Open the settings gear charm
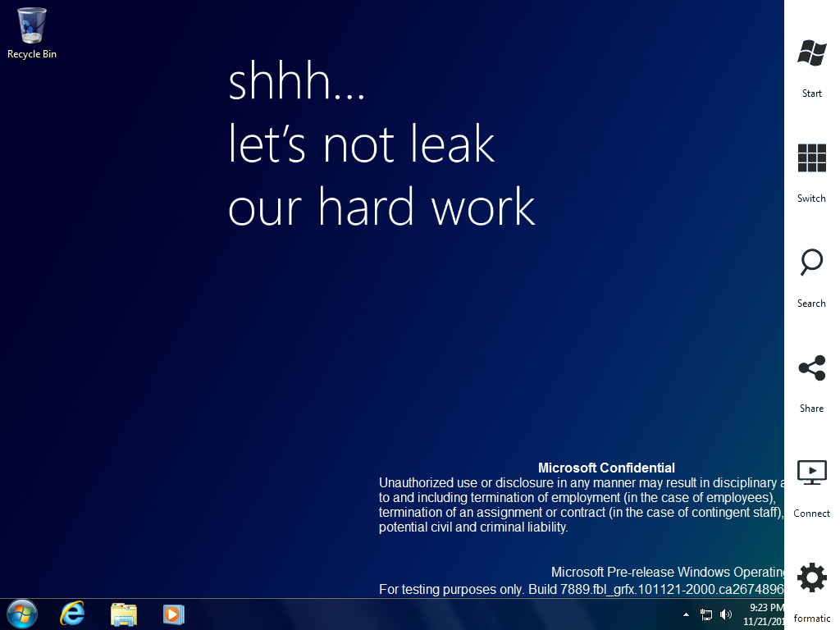840x630 pixels. point(811,577)
